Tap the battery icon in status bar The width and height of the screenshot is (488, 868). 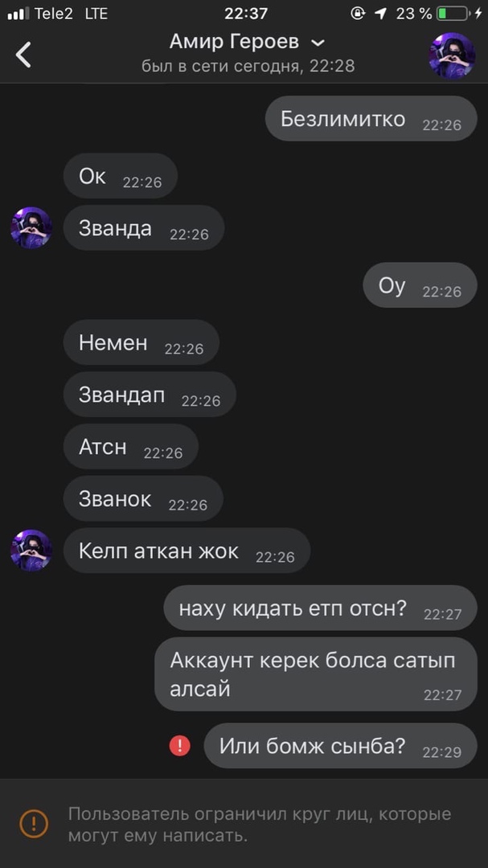tap(453, 14)
